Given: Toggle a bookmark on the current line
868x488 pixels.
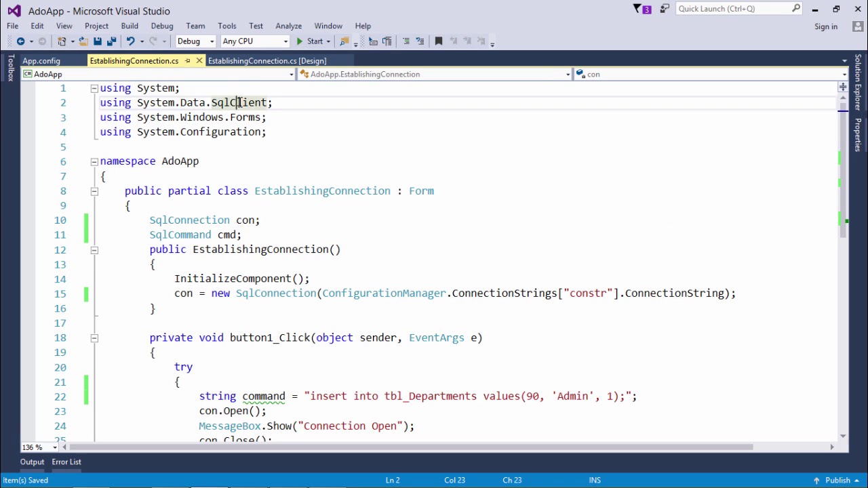Looking at the screenshot, I should (439, 41).
